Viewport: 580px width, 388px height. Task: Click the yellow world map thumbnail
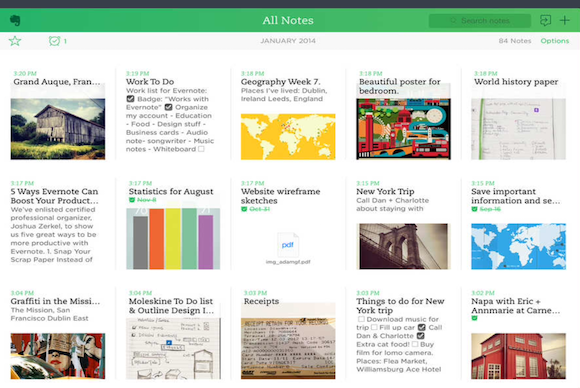point(288,136)
